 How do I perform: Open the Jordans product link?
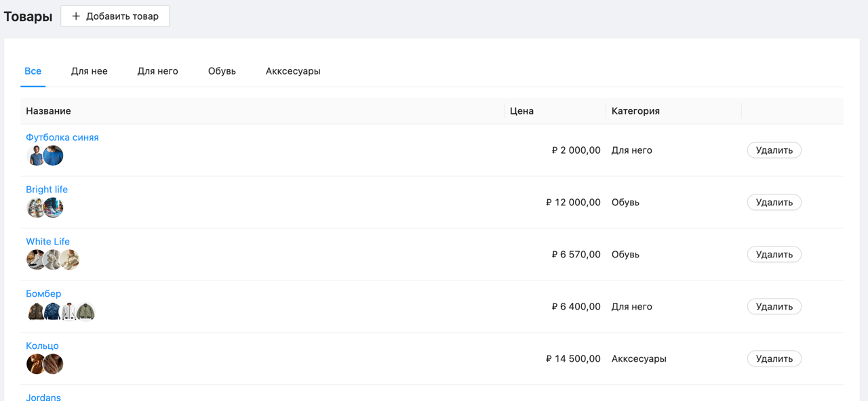(43, 397)
